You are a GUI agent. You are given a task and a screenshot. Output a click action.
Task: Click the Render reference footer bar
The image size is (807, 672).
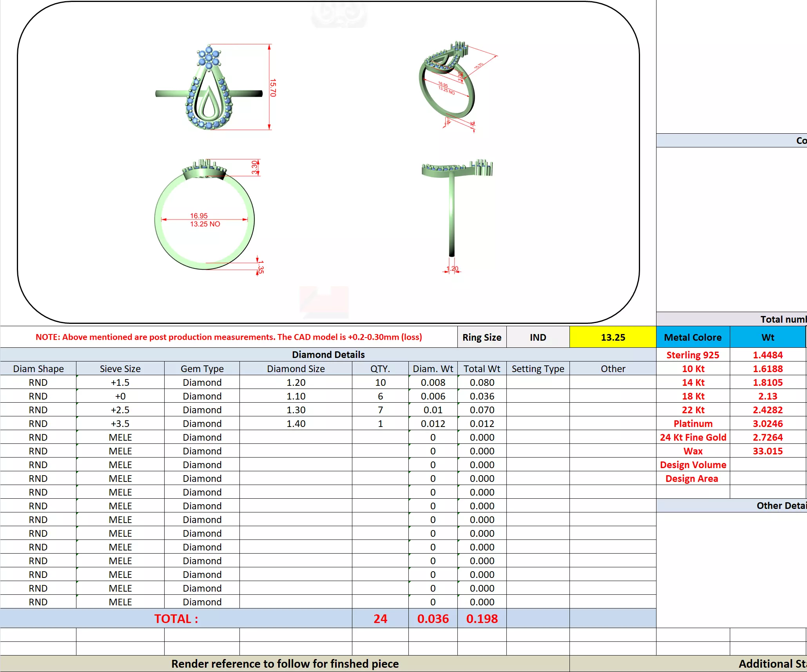coord(285,663)
